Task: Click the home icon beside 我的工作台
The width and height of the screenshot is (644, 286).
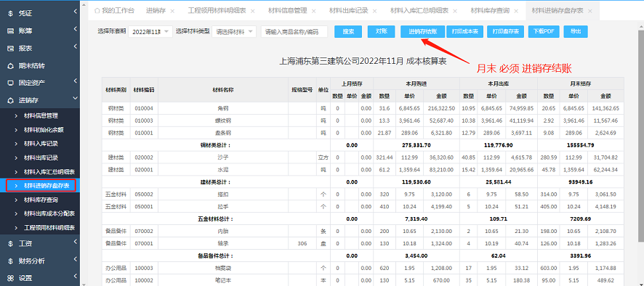Action: click(97, 10)
